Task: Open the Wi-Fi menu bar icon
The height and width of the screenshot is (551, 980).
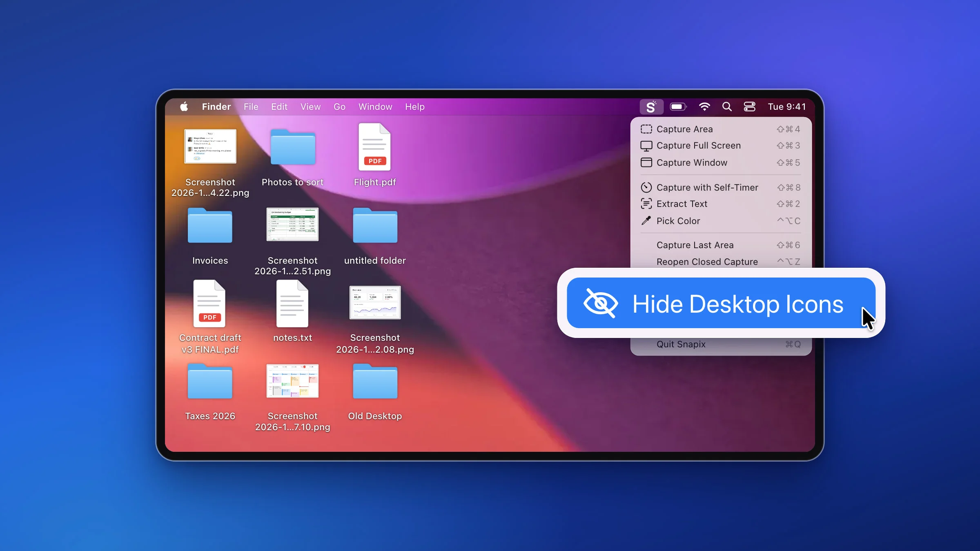Action: pos(704,107)
